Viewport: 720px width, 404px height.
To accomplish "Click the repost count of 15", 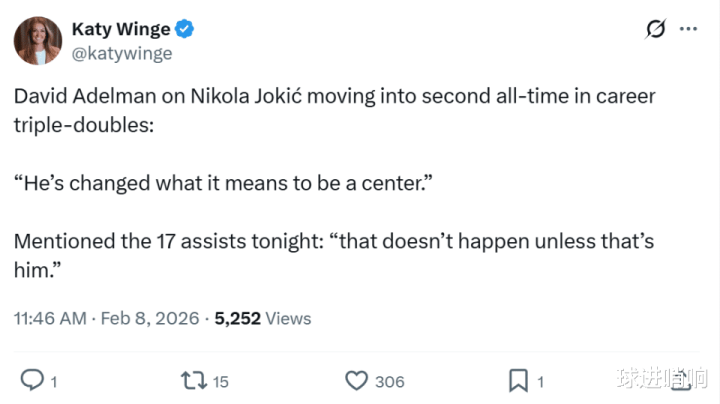I will [x=221, y=381].
